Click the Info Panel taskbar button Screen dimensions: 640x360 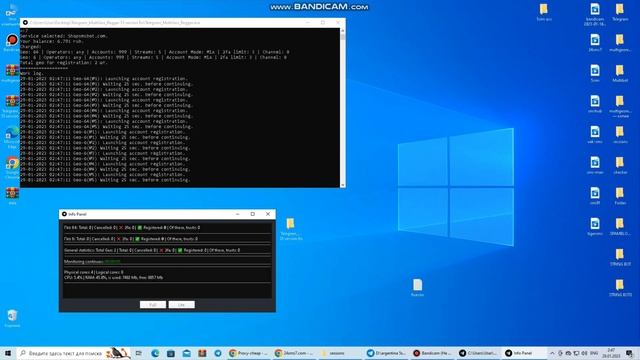coord(524,353)
